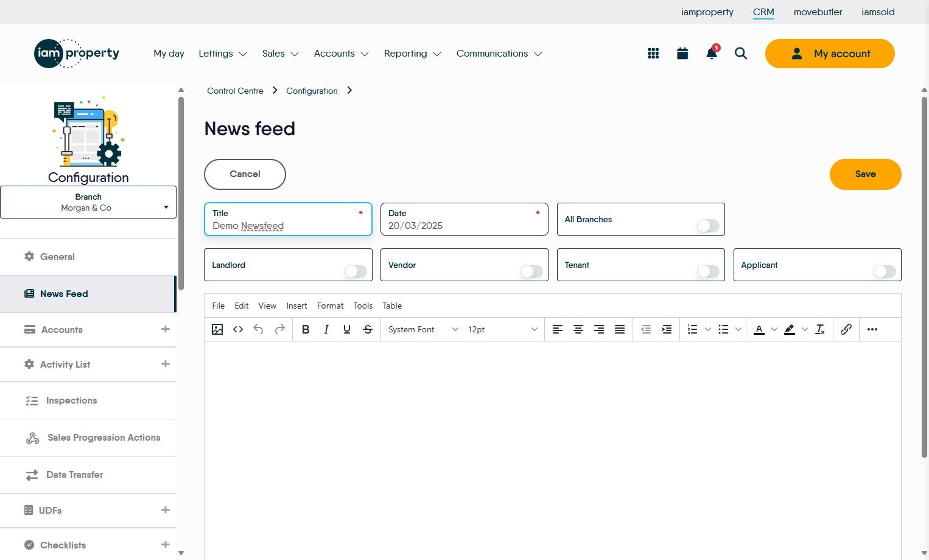Undo the last editor change
The image size is (929, 560).
tap(259, 329)
